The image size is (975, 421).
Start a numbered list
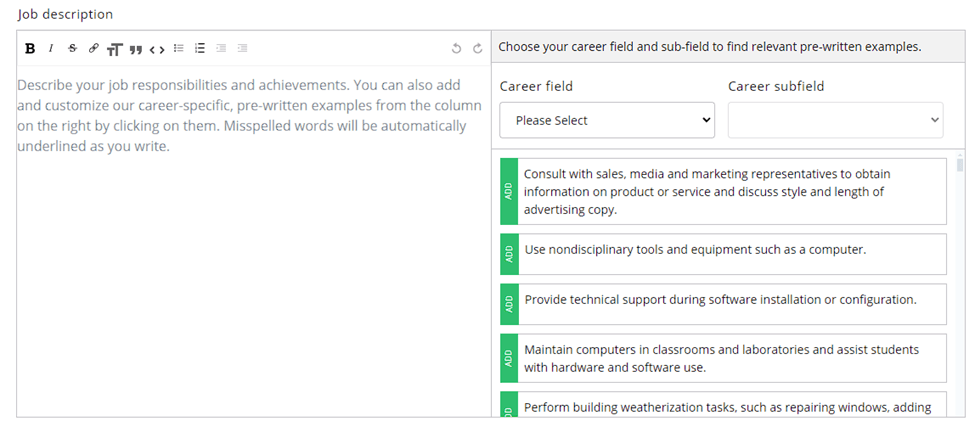(x=200, y=48)
